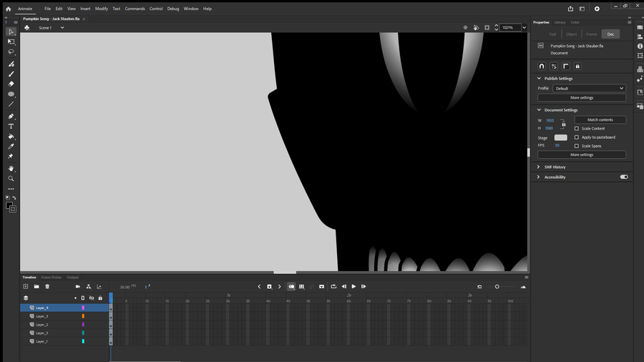The image size is (644, 362).
Task: Click the Clip Content Outside Stage icon
Action: 487,27
